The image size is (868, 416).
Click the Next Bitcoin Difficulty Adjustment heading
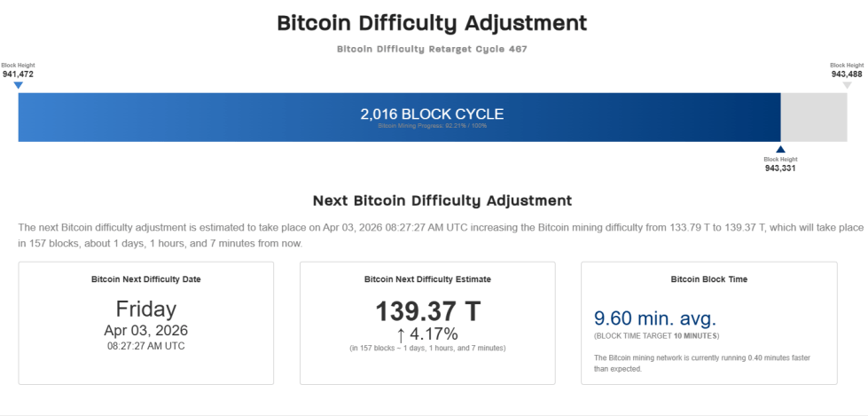coord(442,200)
